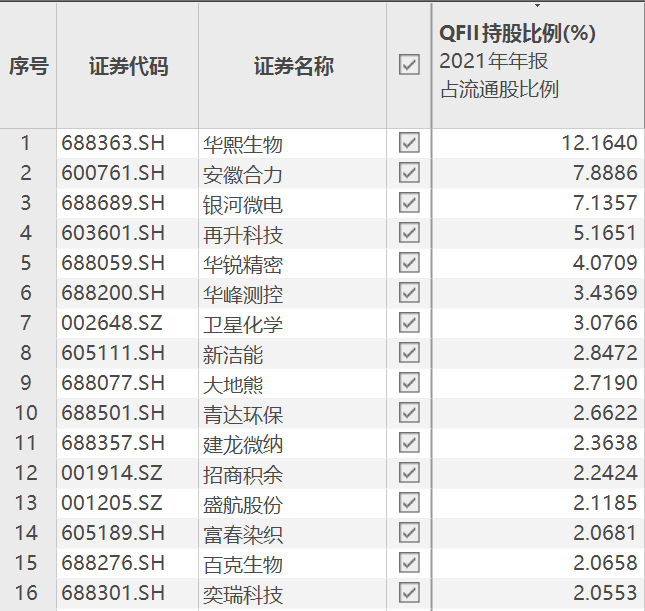Uncheck the checkbox for 安徽合力
645x611 pixels.
click(x=408, y=173)
